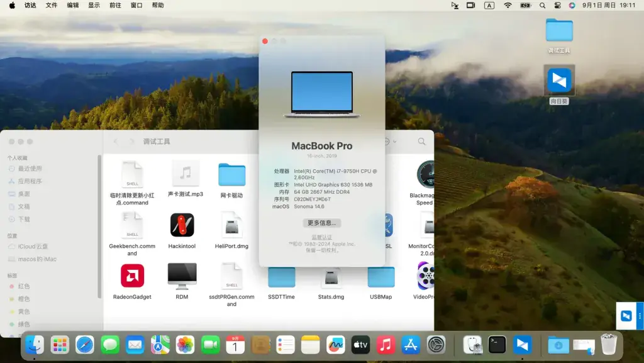Open the 显示 menu
The height and width of the screenshot is (363, 644).
(94, 5)
